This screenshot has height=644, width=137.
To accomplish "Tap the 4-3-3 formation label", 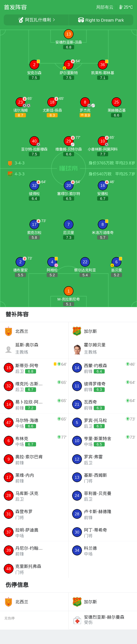I will [x=20, y=174].
